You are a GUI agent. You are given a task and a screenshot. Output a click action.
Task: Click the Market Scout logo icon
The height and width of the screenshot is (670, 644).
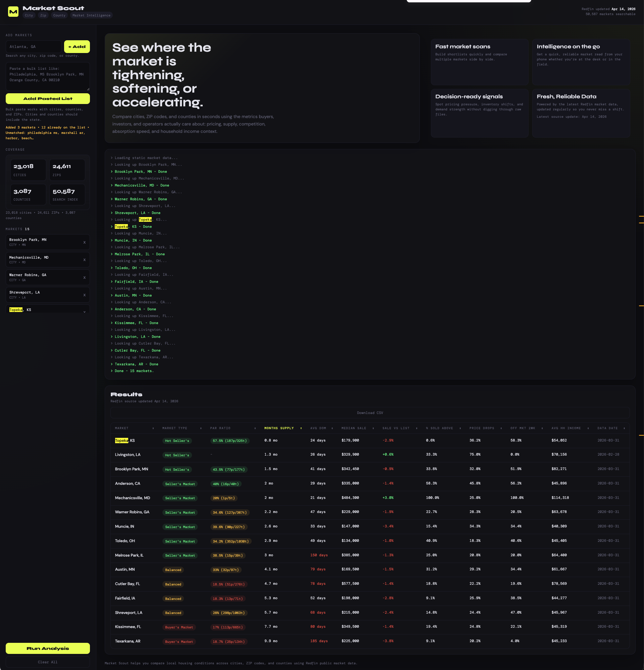coord(13,12)
